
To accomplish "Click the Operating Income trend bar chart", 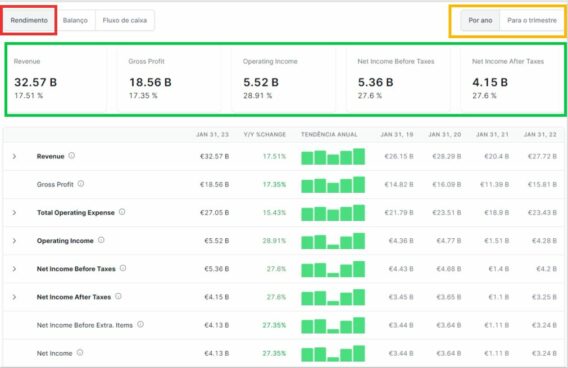I will (333, 241).
